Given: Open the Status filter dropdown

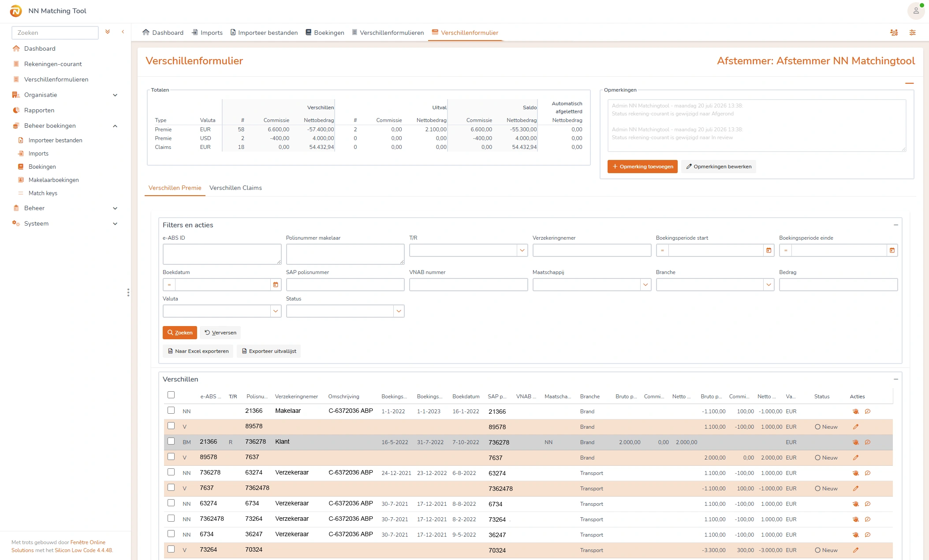Looking at the screenshot, I should point(399,311).
